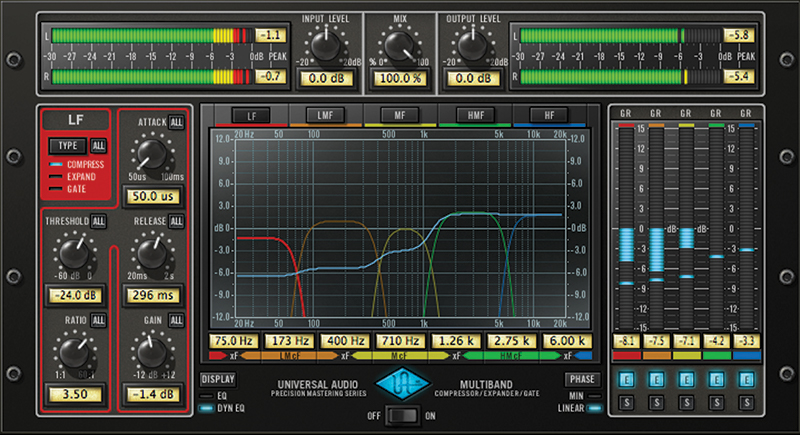Toggle the red LF band enable E button
Viewport: 800px width, 435px height.
pos(626,380)
